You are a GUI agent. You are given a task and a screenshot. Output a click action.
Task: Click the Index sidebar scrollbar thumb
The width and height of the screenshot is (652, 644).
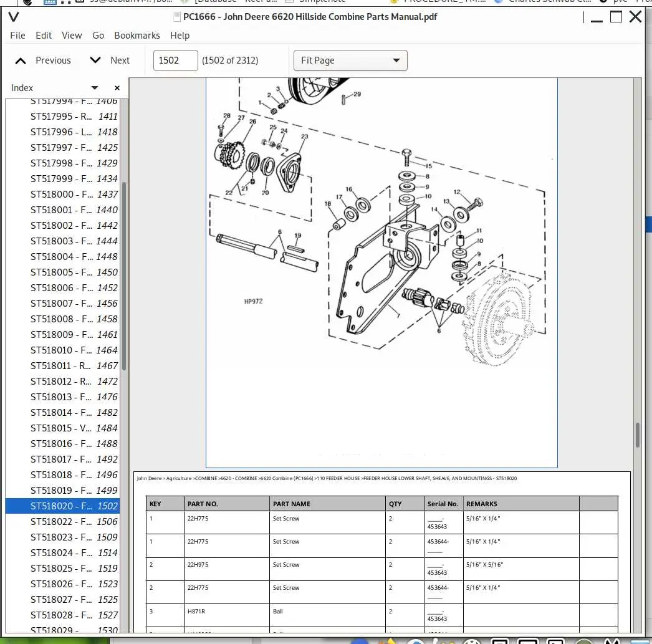click(124, 276)
